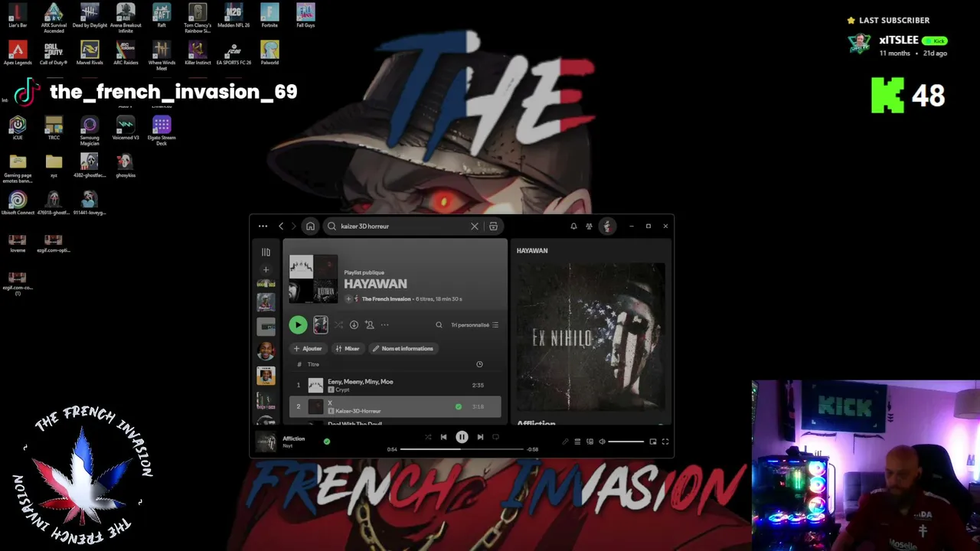Viewport: 980px width, 551px height.
Task: Open the Spotify three-dots main menu
Action: pos(263,227)
